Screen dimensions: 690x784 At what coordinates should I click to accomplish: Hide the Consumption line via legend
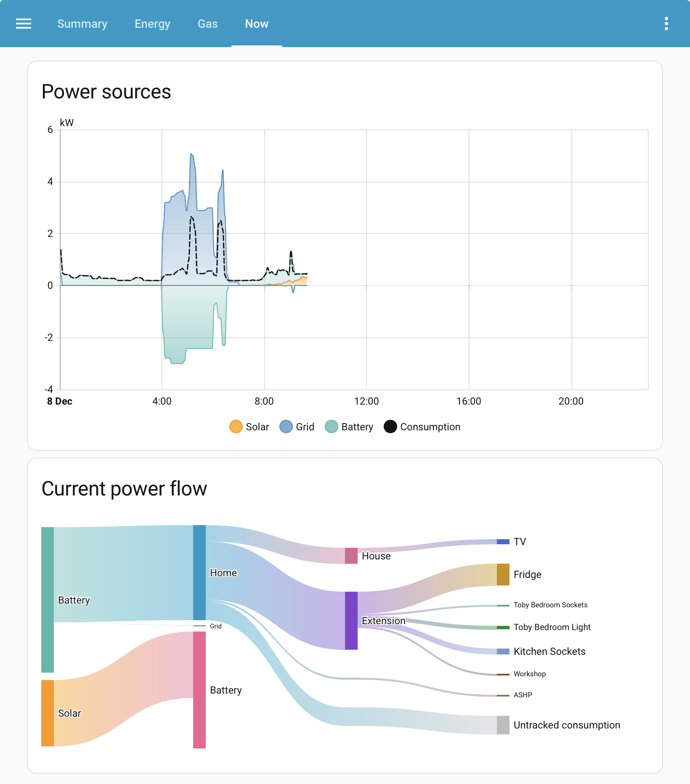422,426
